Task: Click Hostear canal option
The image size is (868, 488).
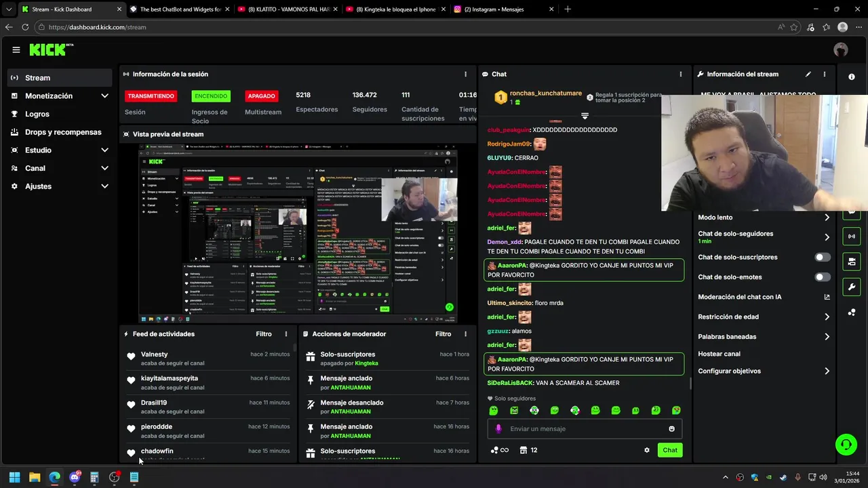Action: tap(719, 354)
